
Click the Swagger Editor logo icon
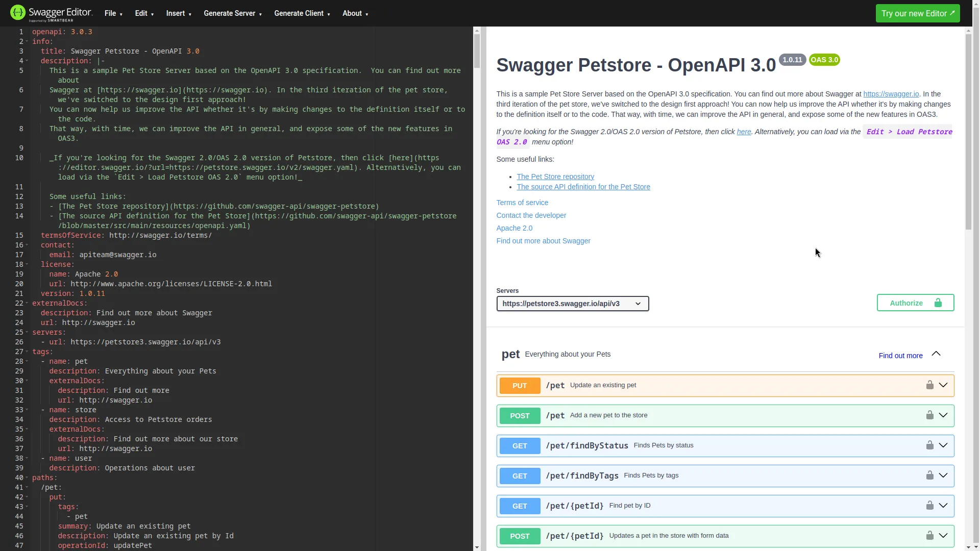[17, 13]
